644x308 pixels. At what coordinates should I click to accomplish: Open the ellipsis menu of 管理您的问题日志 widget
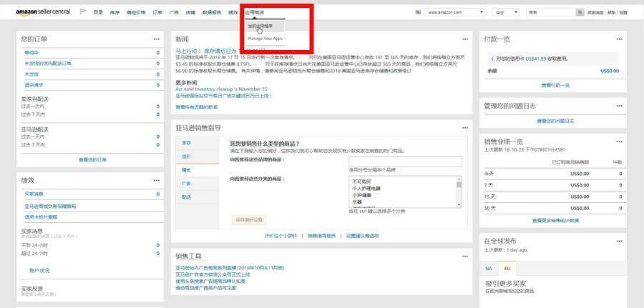[x=619, y=106]
